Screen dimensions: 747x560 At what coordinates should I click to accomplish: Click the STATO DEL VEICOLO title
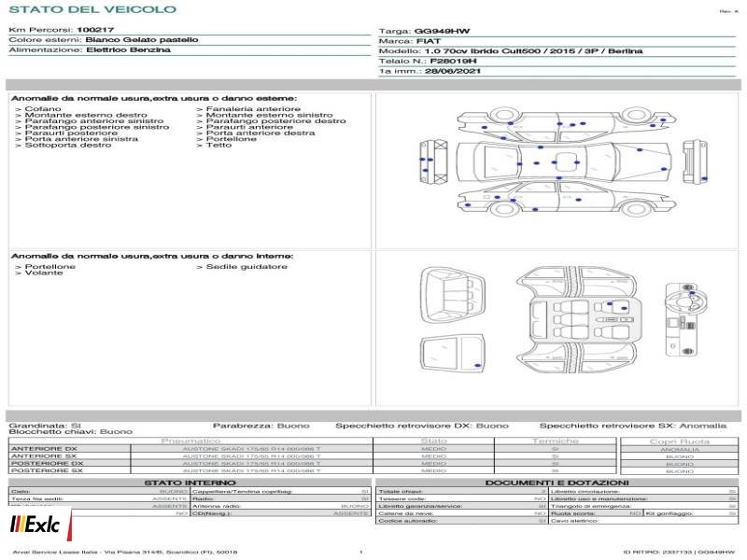(92, 9)
